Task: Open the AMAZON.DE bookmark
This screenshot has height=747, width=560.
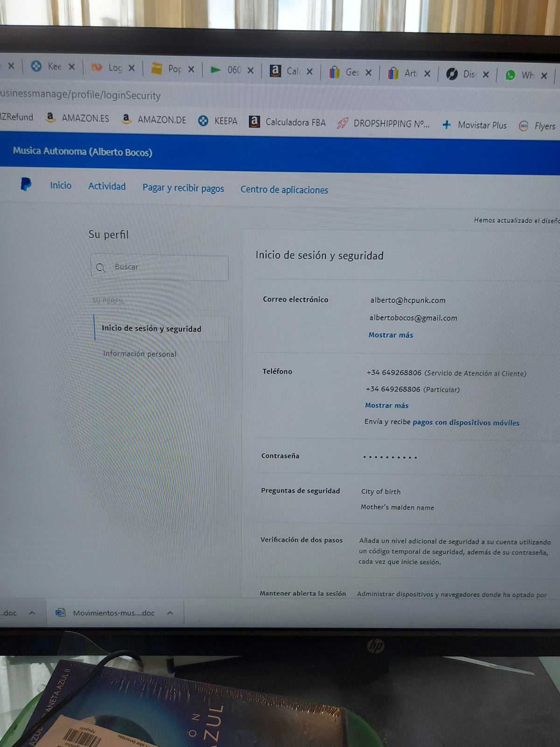Action: 154,120
